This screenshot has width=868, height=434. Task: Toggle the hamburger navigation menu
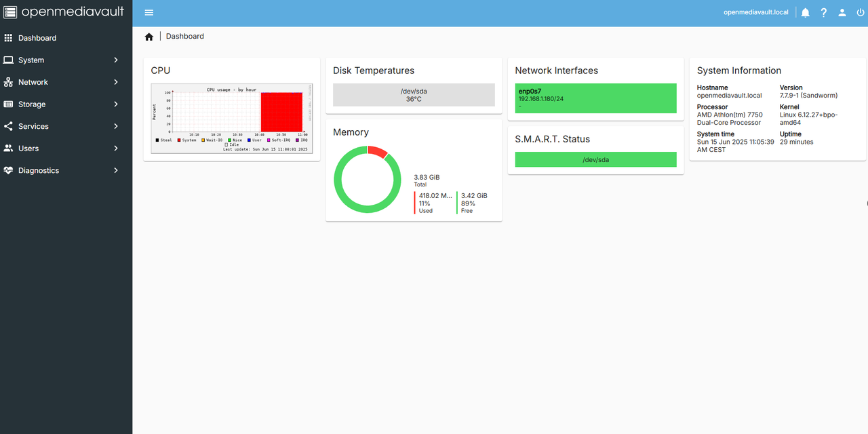[x=149, y=12]
